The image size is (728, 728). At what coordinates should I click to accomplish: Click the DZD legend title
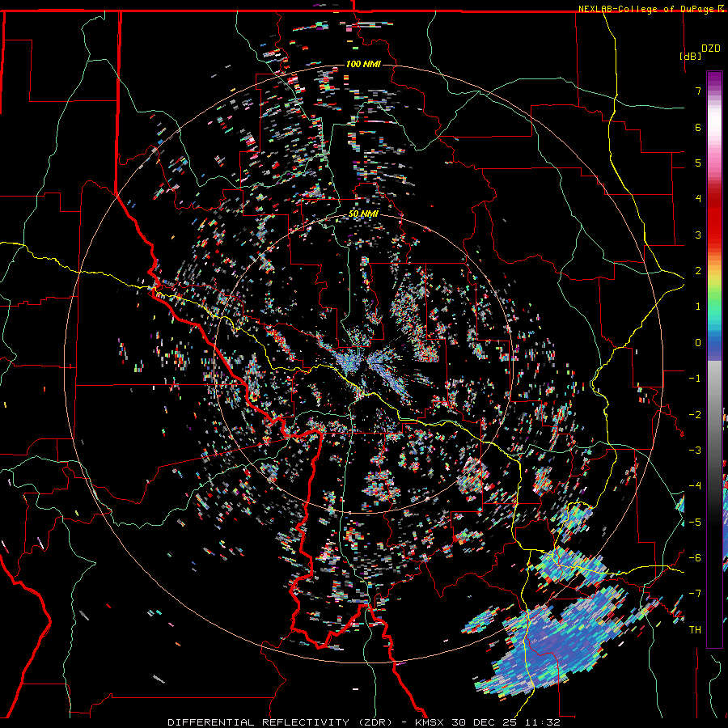711,49
